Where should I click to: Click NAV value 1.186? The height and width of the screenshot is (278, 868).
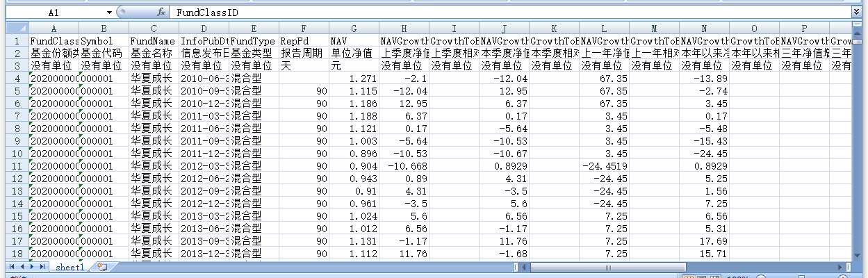coord(354,104)
